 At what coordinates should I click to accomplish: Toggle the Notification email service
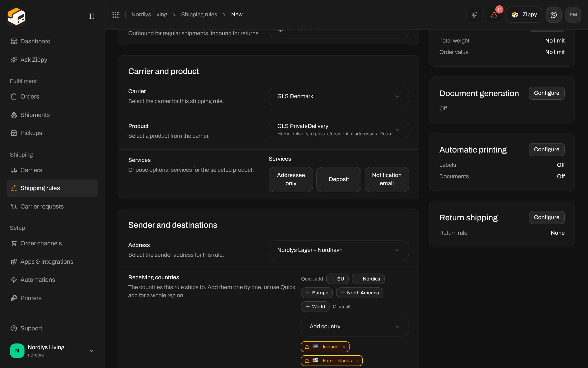pos(386,179)
